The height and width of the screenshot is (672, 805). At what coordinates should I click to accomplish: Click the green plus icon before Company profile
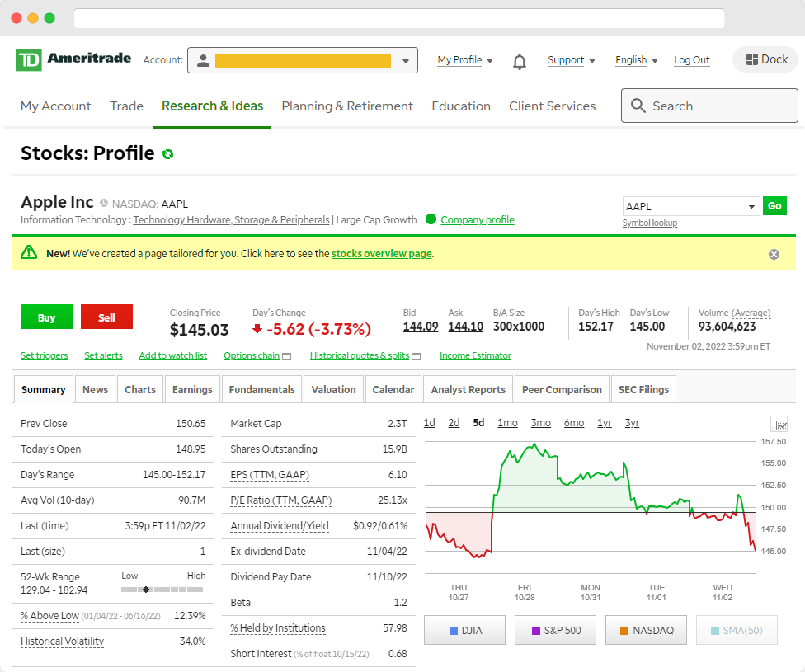431,219
